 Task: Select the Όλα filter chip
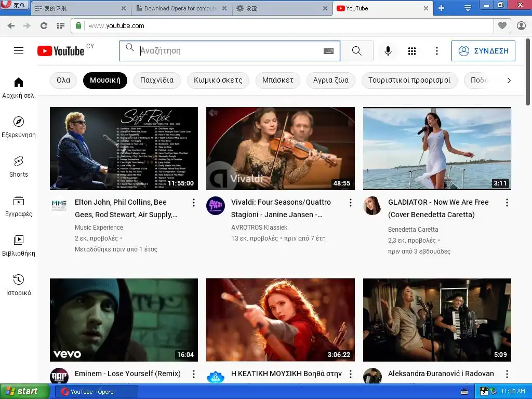(63, 81)
